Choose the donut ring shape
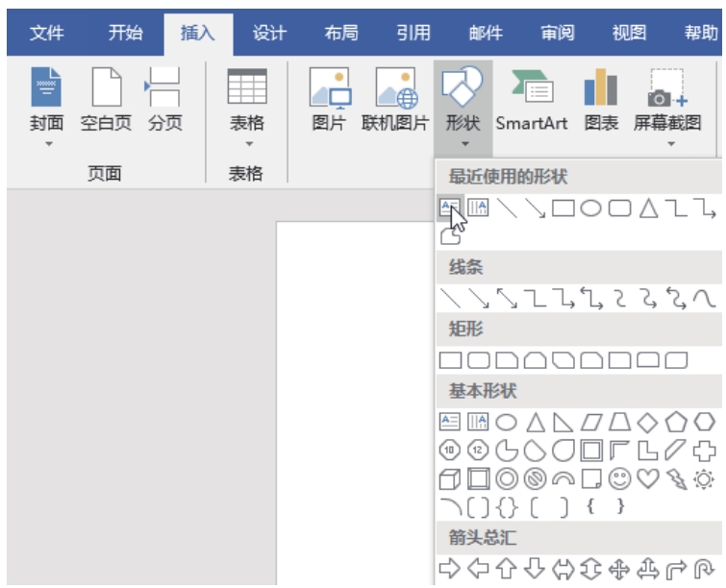 [507, 478]
